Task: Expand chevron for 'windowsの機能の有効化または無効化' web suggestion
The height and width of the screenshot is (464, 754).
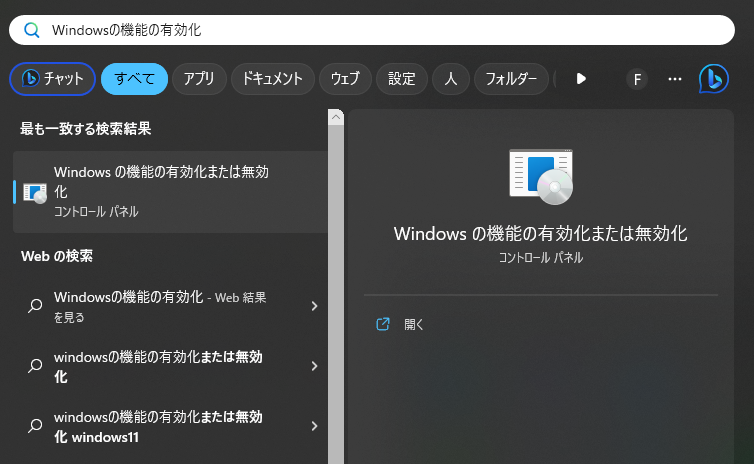Action: coord(314,366)
